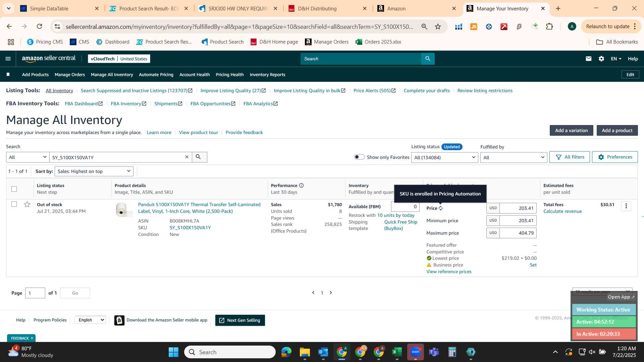This screenshot has width=644, height=362.
Task: Toggle Show only Favorites switch
Action: [x=359, y=157]
